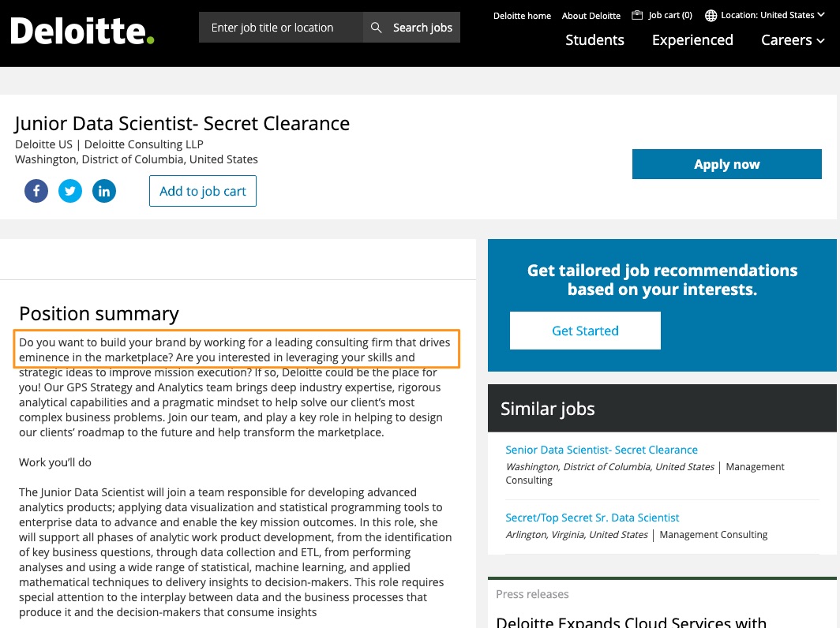
Task: Open the Experienced menu item
Action: coord(692,40)
